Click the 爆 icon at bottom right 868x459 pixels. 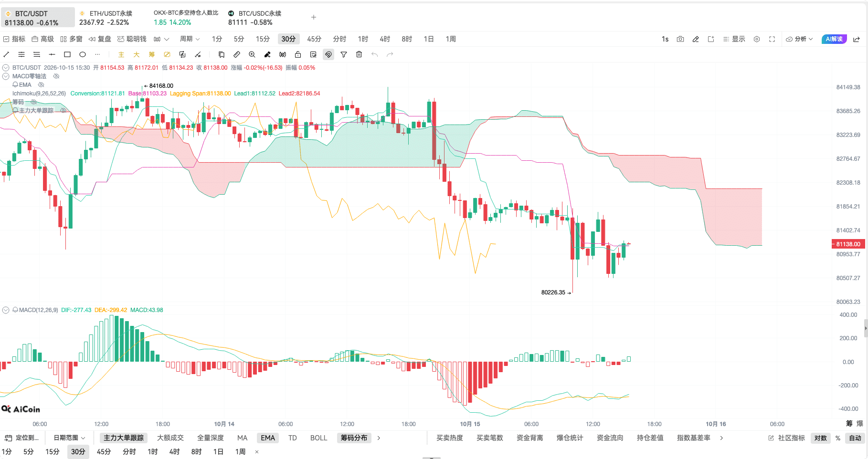pyautogui.click(x=860, y=423)
